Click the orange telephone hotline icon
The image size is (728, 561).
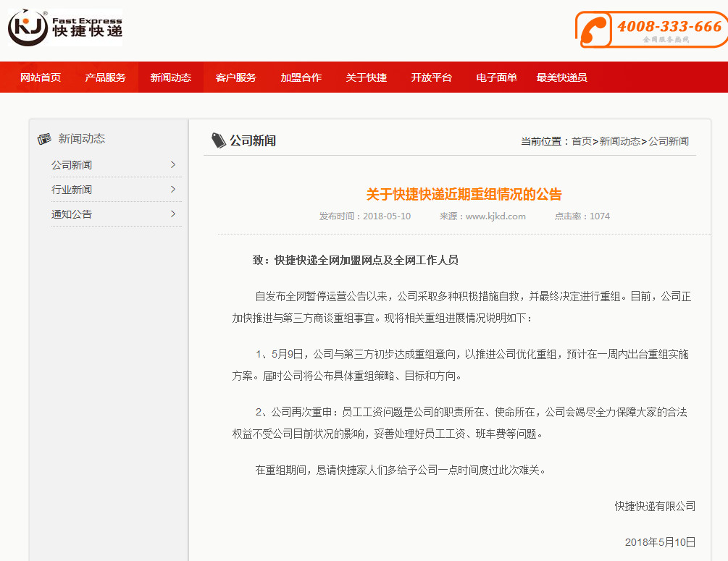pos(594,30)
